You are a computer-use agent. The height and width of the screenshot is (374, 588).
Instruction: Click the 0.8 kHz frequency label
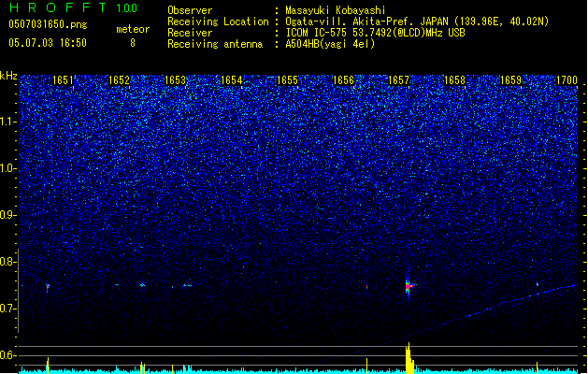pyautogui.click(x=8, y=262)
